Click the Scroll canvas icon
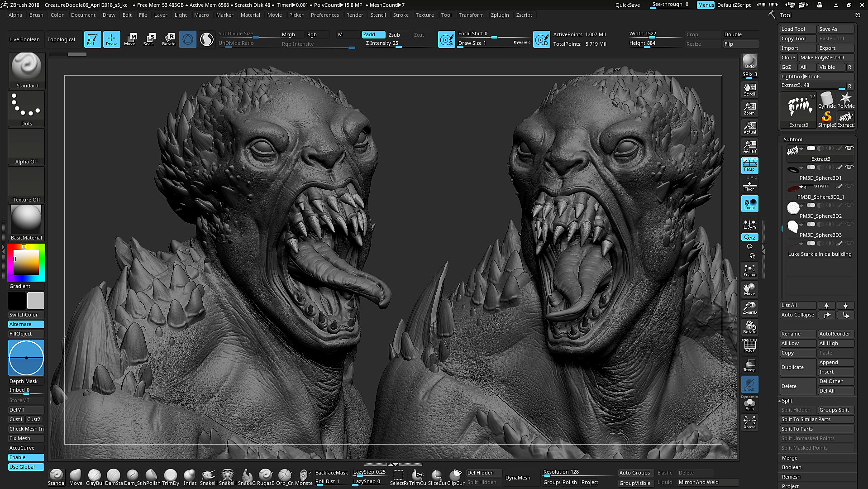This screenshot has height=489, width=868. (x=749, y=89)
